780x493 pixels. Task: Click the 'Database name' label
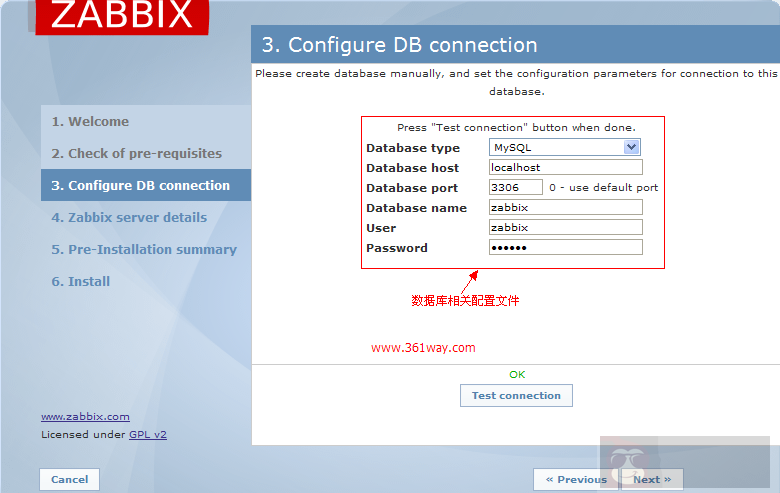(x=416, y=208)
